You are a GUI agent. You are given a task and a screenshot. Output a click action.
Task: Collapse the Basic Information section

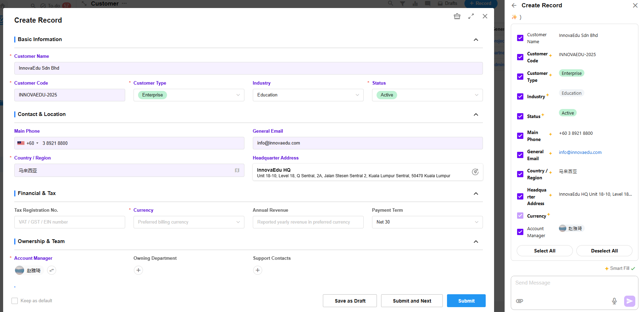(x=476, y=40)
